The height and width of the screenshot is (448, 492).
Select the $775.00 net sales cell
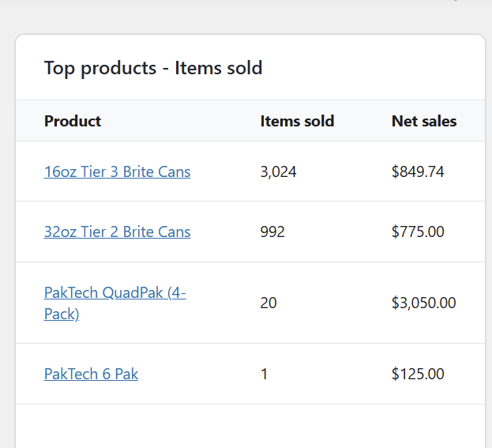[418, 232]
